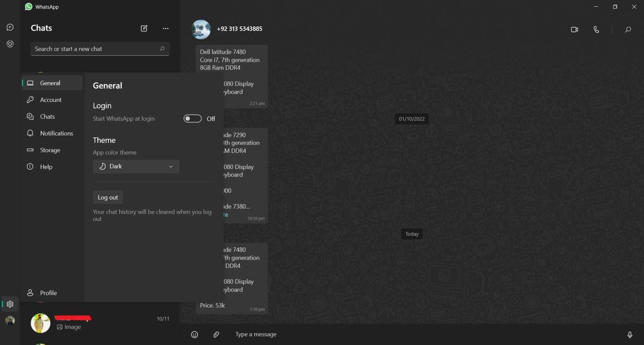Compose a new chat
644x345 pixels.
coord(144,28)
